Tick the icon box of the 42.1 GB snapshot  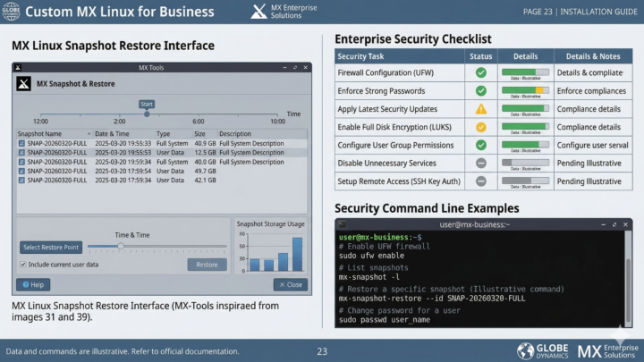[x=21, y=180]
